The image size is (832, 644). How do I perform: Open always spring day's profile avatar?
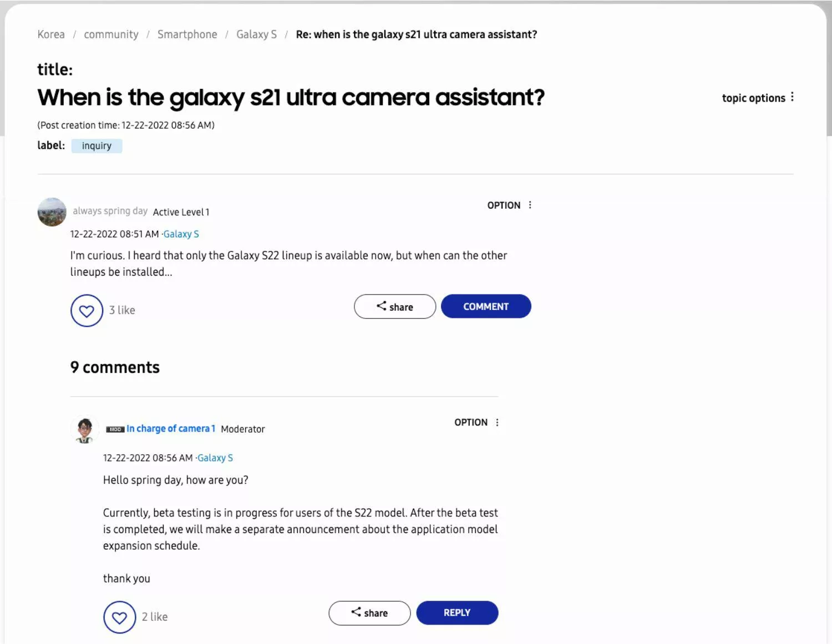point(52,212)
